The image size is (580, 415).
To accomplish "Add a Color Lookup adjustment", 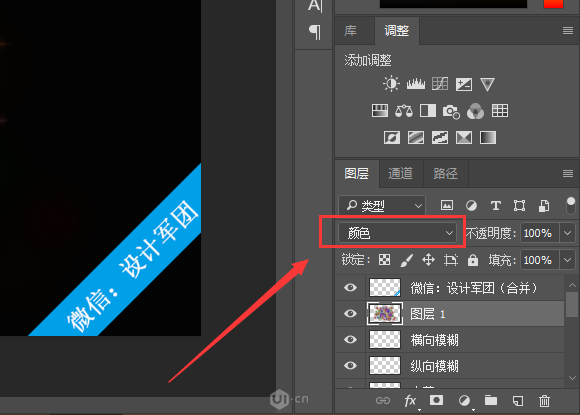I will pyautogui.click(x=500, y=111).
